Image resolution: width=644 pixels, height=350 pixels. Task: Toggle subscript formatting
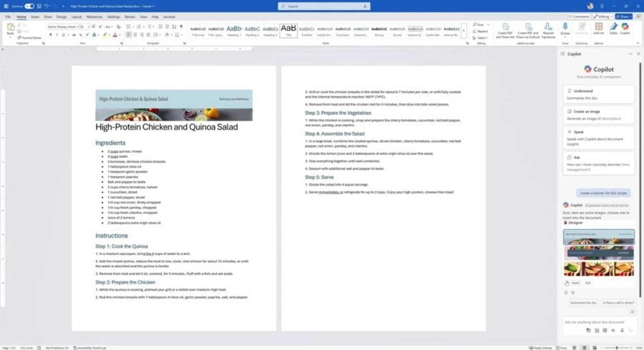pos(81,35)
